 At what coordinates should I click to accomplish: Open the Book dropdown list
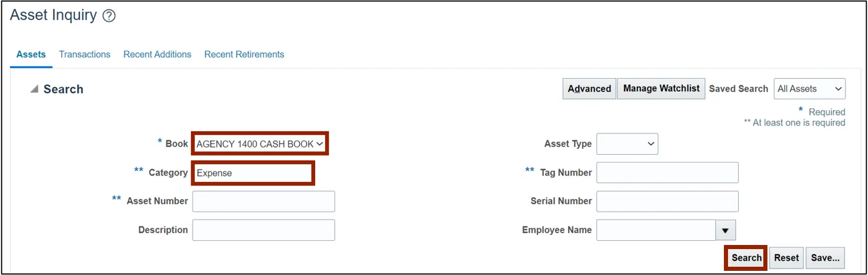click(x=259, y=144)
